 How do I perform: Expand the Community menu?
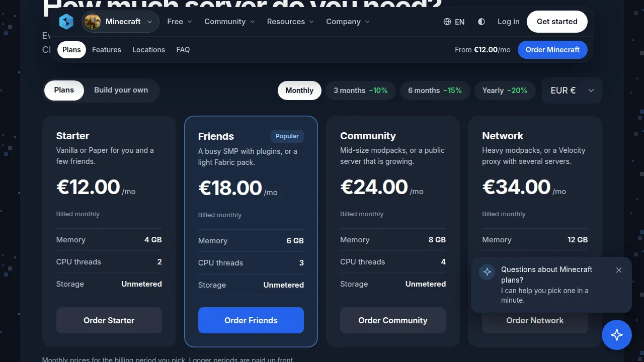tap(229, 22)
